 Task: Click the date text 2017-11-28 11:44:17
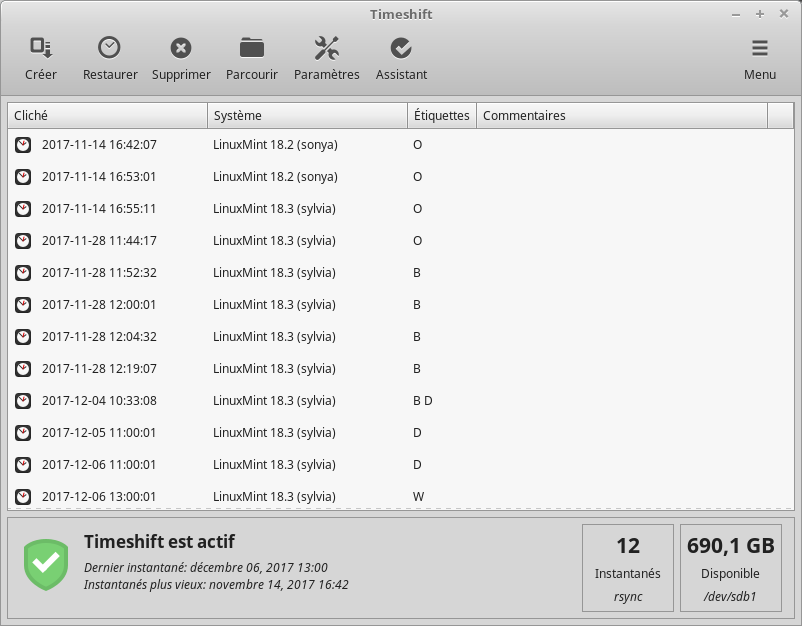click(99, 241)
